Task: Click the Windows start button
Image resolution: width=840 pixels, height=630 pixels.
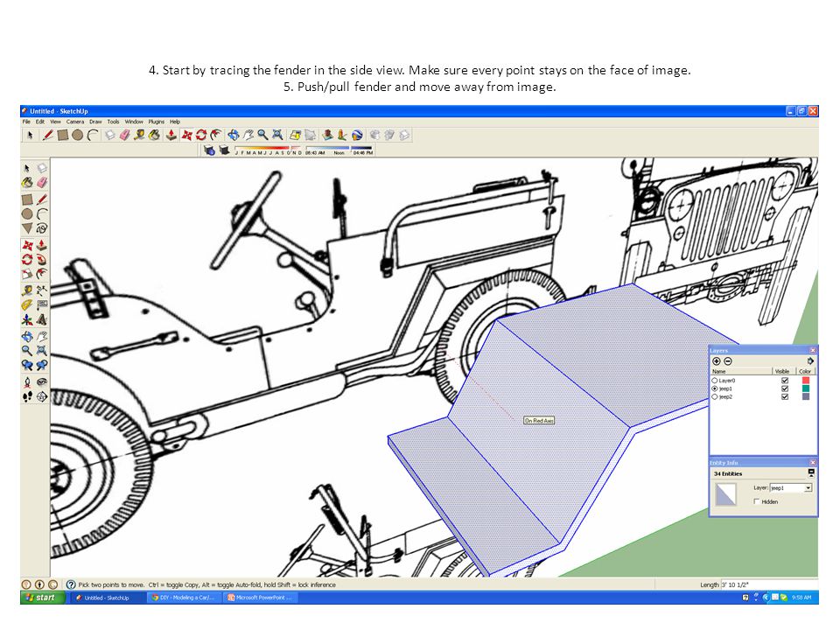Action: (x=43, y=598)
